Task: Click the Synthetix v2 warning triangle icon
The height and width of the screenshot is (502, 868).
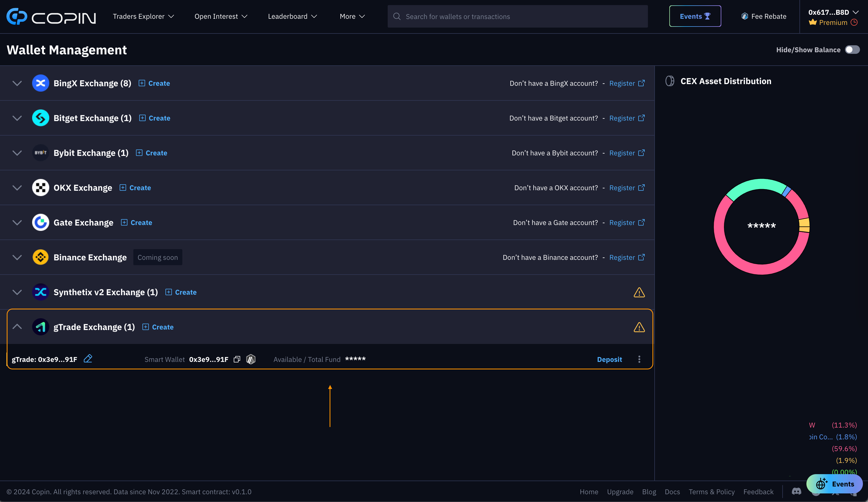Action: click(639, 292)
